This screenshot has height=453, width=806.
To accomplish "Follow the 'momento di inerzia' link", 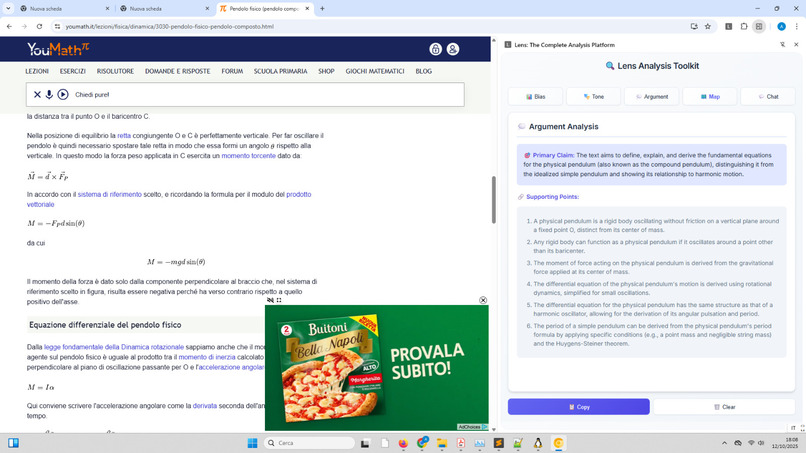I will click(207, 357).
